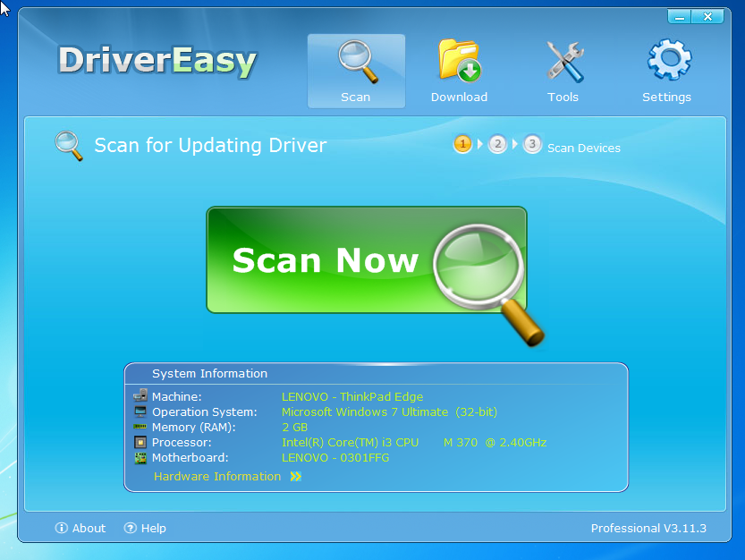
Task: Click the 'Scan Devices' step label
Action: [584, 148]
